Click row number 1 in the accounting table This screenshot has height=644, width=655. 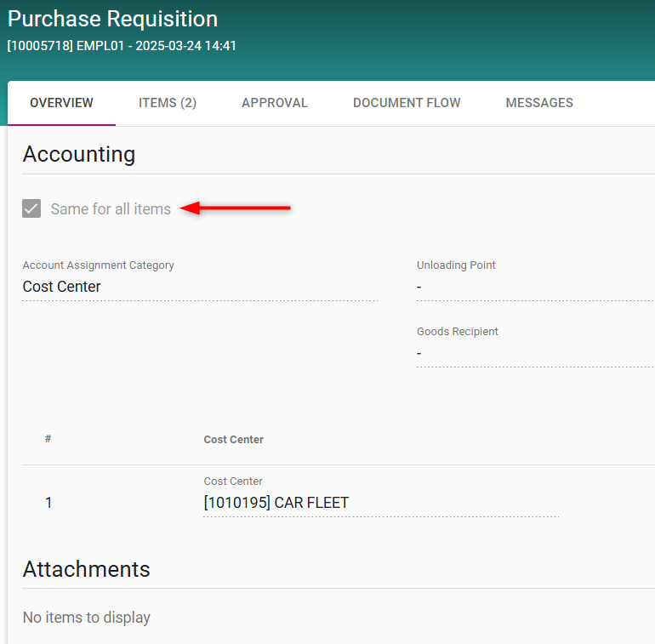(x=48, y=503)
